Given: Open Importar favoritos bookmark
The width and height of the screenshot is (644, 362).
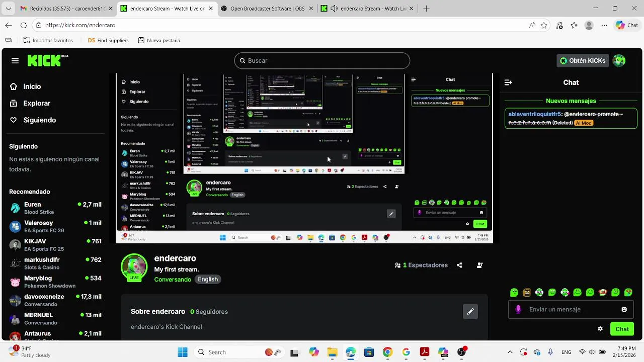Looking at the screenshot, I should click(48, 40).
